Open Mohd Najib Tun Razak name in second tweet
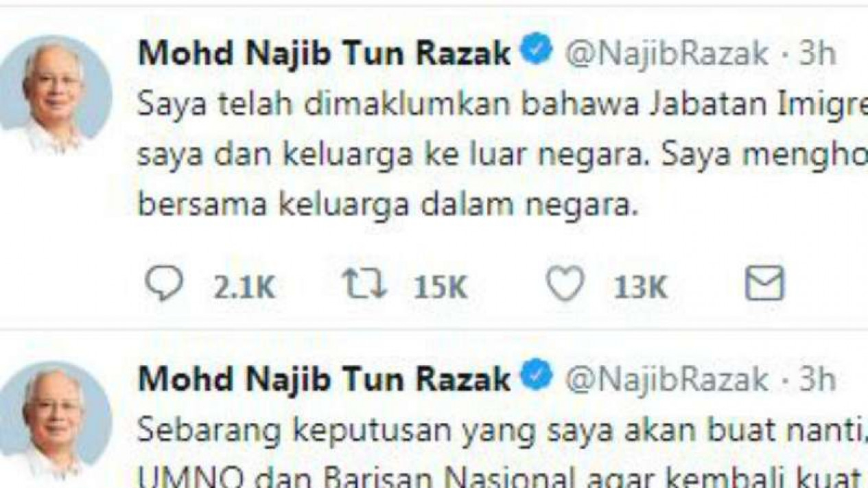The width and height of the screenshot is (868, 488). point(325,379)
